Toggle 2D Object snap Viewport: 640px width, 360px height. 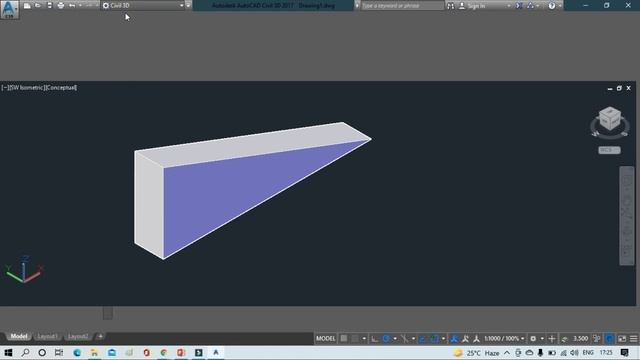(x=435, y=338)
